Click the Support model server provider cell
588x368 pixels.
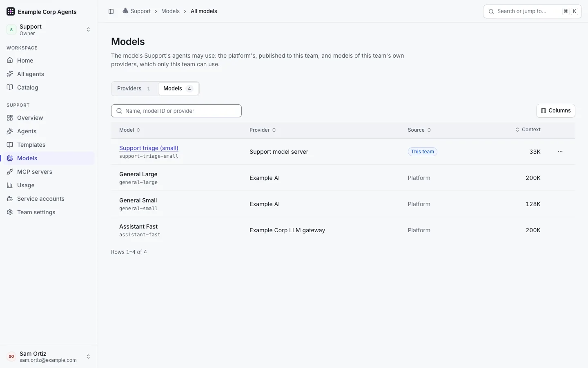click(x=279, y=152)
